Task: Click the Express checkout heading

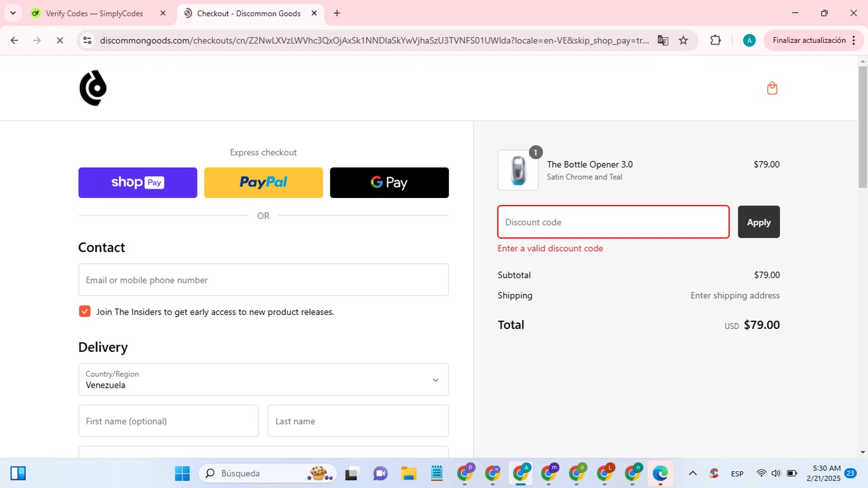Action: (263, 152)
